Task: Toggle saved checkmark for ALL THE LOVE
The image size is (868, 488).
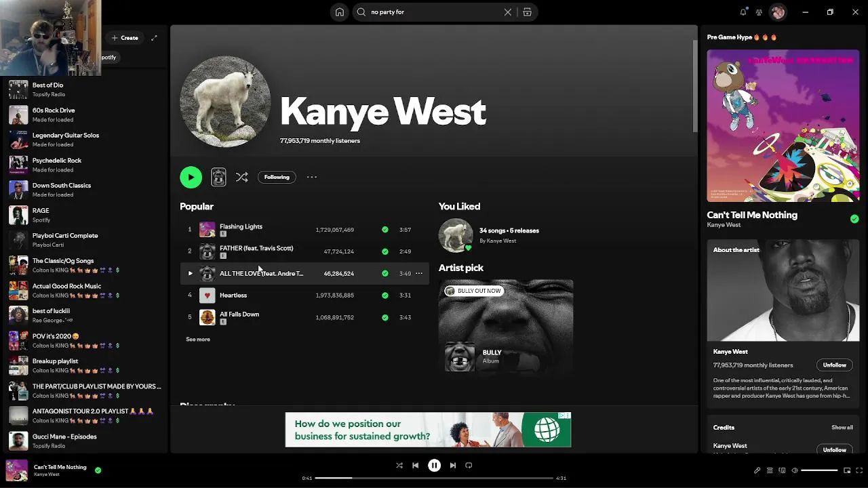Action: 385,273
